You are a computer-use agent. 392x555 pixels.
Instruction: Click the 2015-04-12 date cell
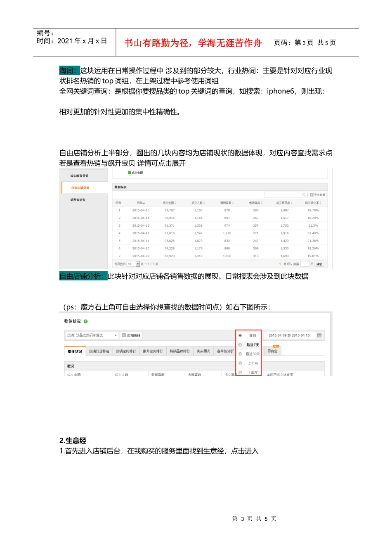pyautogui.click(x=141, y=233)
